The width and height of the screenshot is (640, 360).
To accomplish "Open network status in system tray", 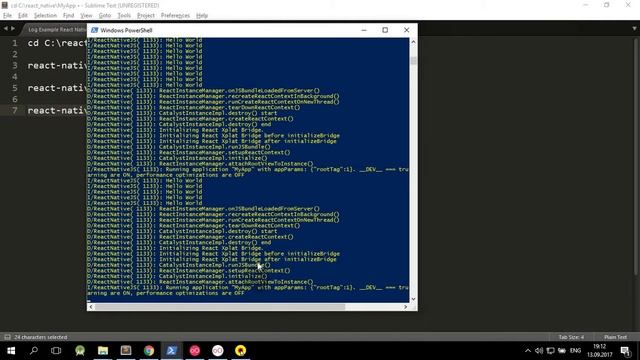I will [x=550, y=351].
